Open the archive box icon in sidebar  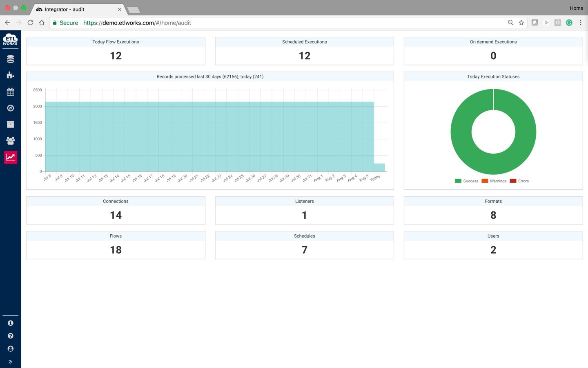(x=11, y=124)
